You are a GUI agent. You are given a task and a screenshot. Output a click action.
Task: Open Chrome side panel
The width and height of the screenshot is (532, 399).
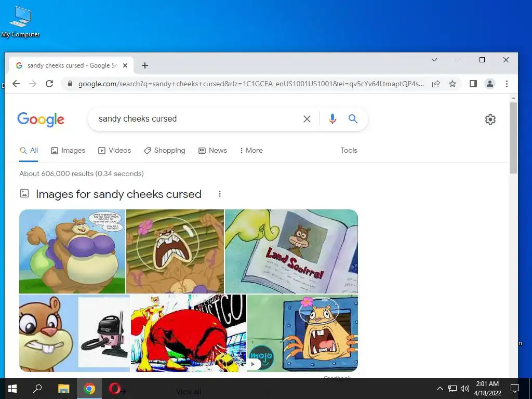[x=473, y=84]
